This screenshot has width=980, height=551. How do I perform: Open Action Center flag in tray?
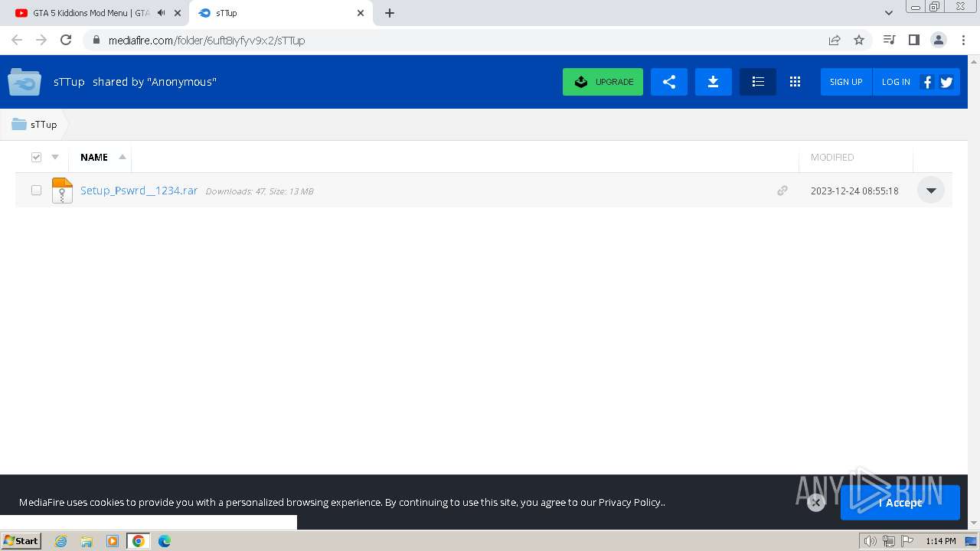(907, 541)
